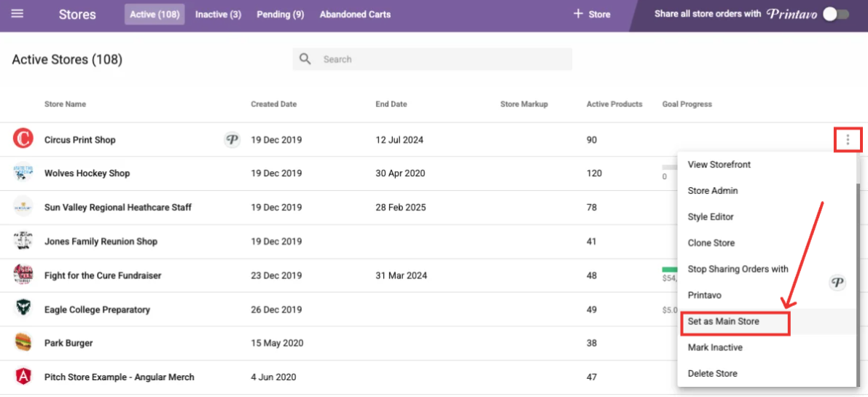Screen dimensions: 868x397
Task: Click the Jones Family Reunion Shop logo
Action: [x=23, y=241]
